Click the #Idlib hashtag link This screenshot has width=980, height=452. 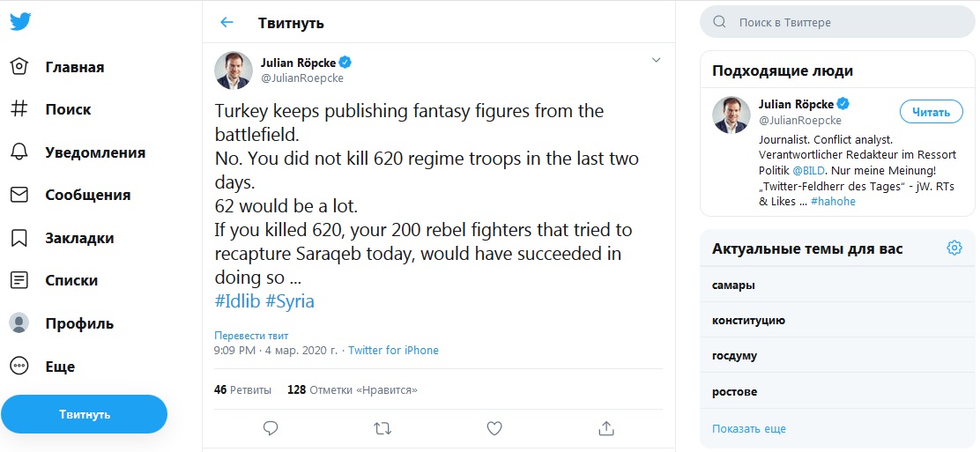point(237,301)
